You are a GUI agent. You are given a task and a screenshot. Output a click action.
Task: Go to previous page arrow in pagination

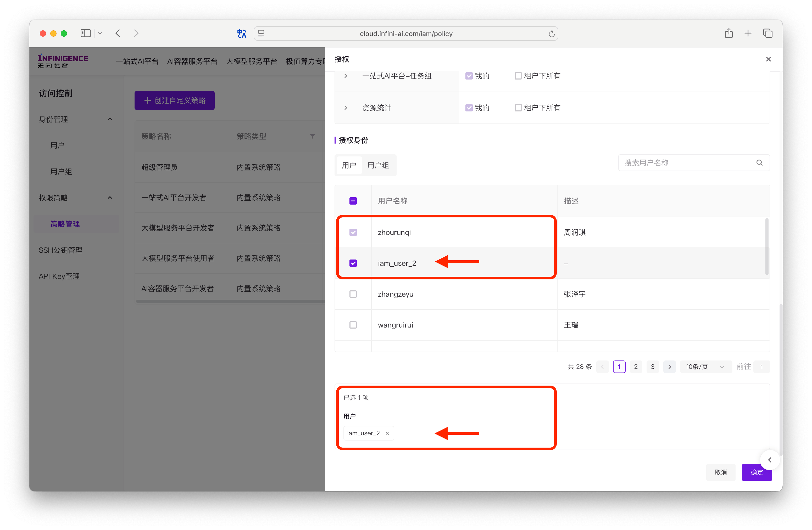click(602, 367)
